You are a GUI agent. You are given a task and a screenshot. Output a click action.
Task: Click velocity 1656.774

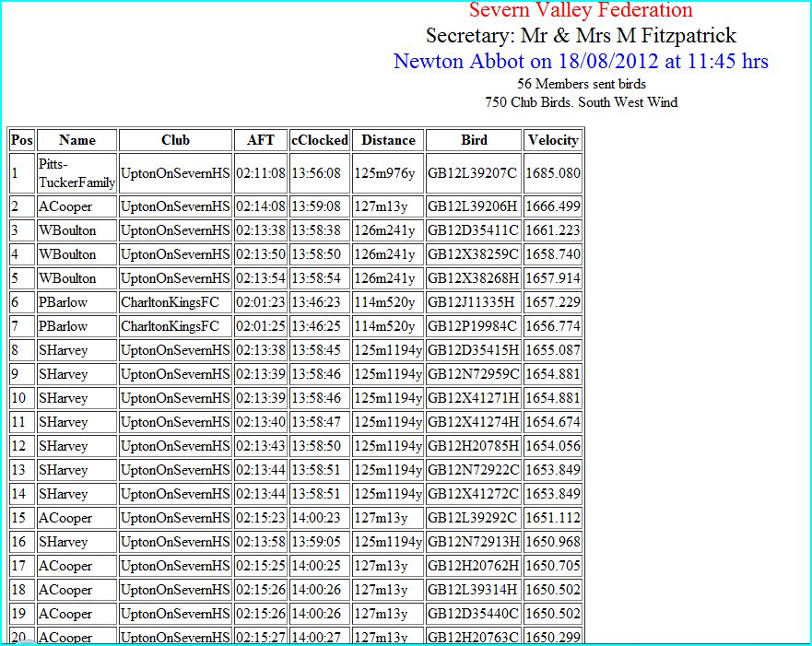click(x=553, y=326)
